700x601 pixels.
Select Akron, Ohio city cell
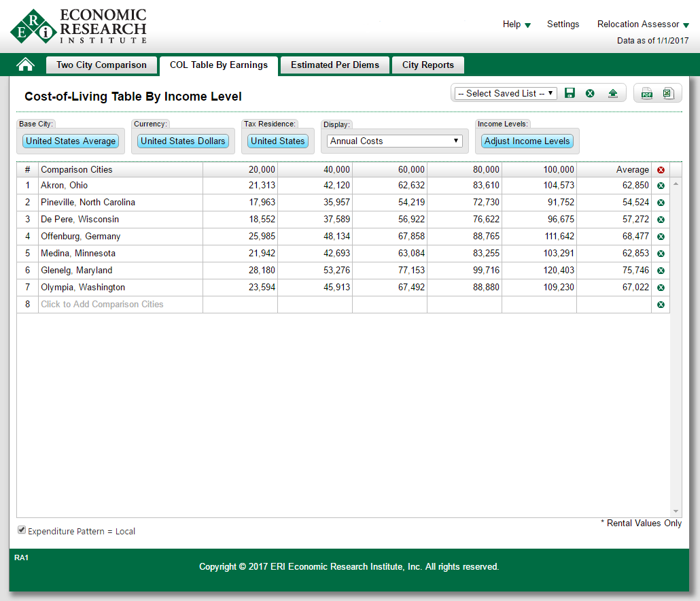tap(120, 186)
